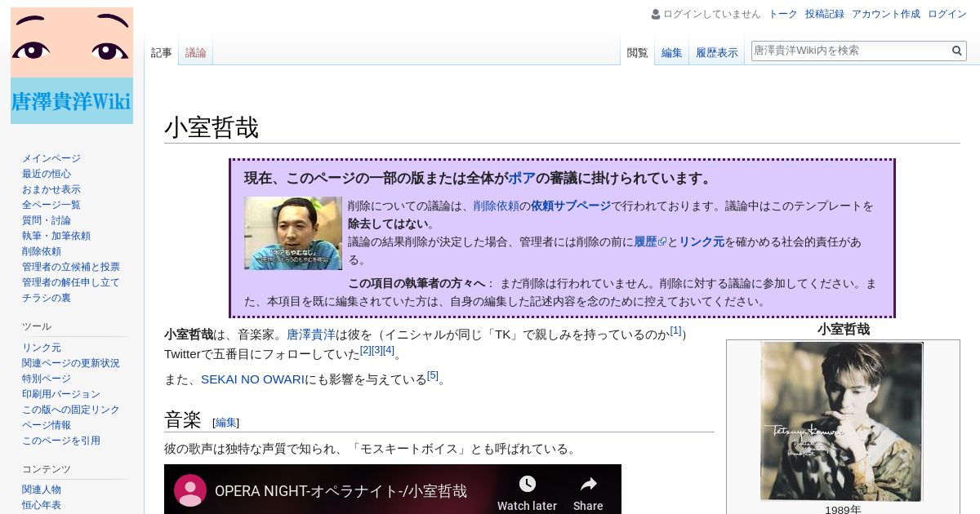Switch to the 議論 tab
Screen dimensions: 980x514
pos(196,53)
